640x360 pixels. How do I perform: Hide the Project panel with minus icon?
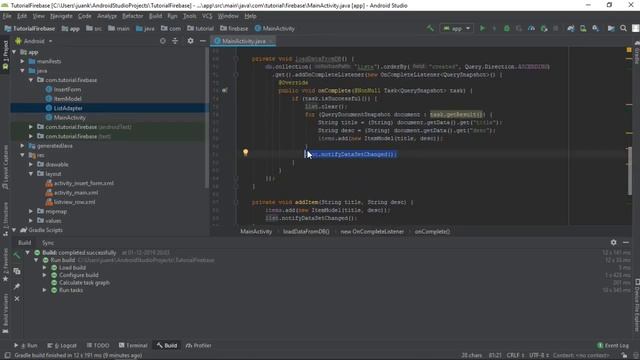(202, 41)
